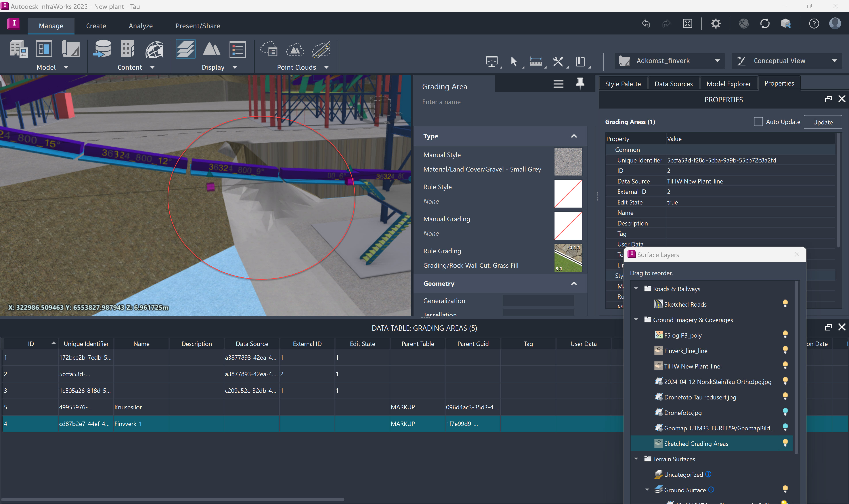The image size is (849, 504).
Task: Open the Grading Area hamburger menu
Action: tap(558, 84)
